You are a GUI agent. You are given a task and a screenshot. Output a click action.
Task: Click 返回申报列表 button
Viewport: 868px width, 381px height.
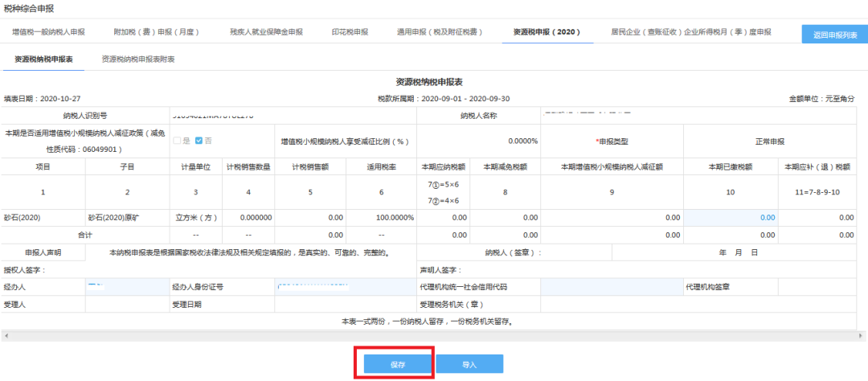pyautogui.click(x=835, y=35)
